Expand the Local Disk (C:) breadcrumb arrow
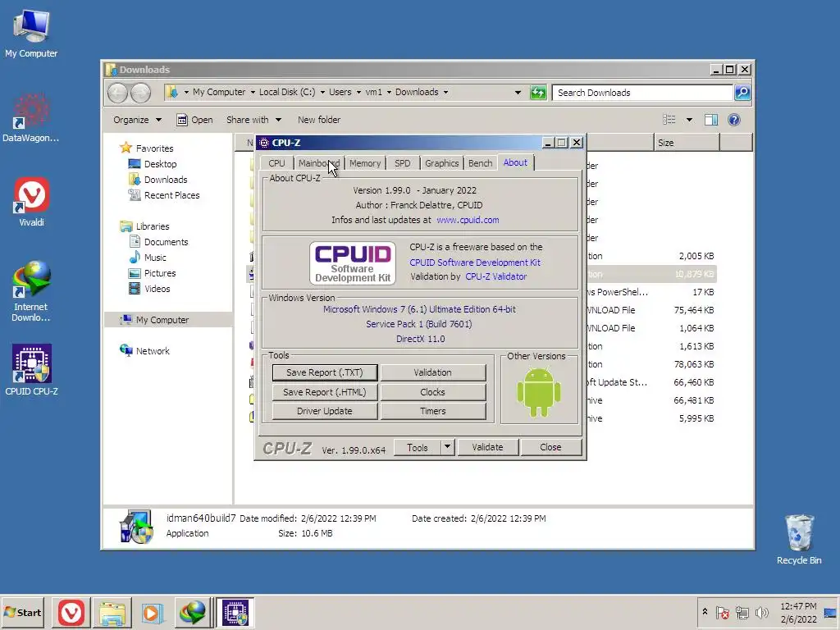The width and height of the screenshot is (840, 630). (x=322, y=92)
